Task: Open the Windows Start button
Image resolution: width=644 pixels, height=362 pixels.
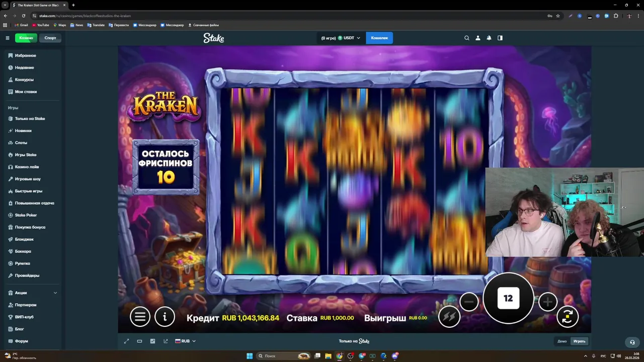Action: [250, 356]
